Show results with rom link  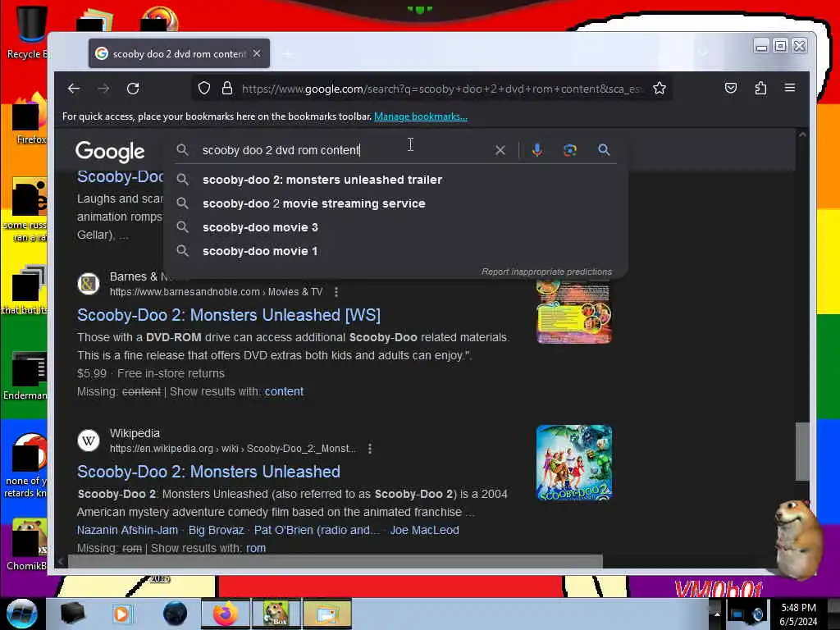click(x=256, y=548)
